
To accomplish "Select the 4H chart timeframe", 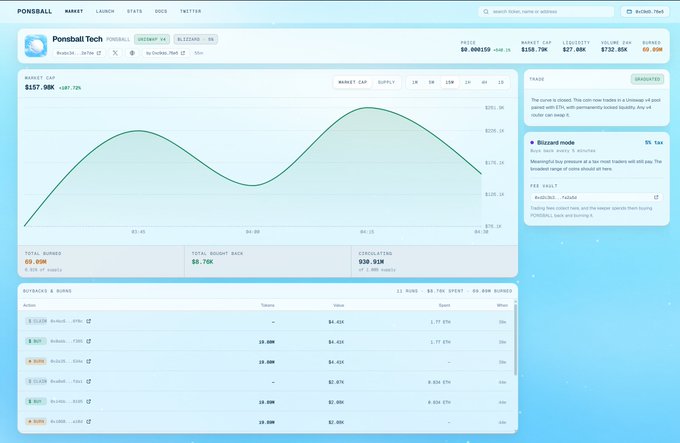I will click(484, 82).
